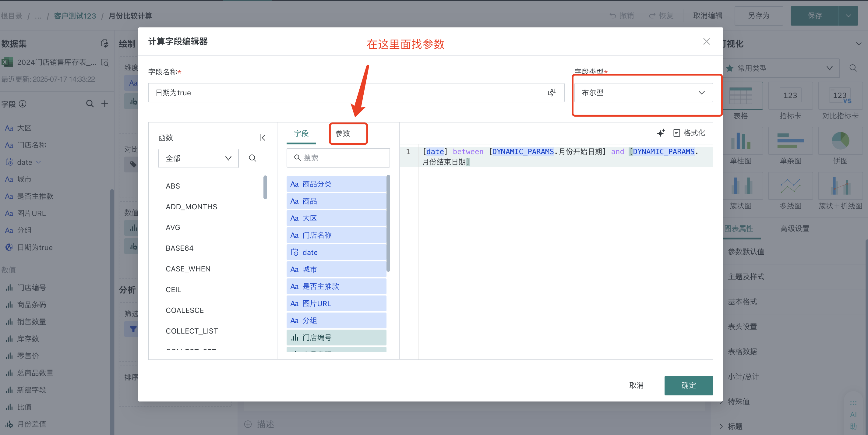Click the AI rename icon in field name input
Viewport: 868px width, 435px height.
[552, 92]
